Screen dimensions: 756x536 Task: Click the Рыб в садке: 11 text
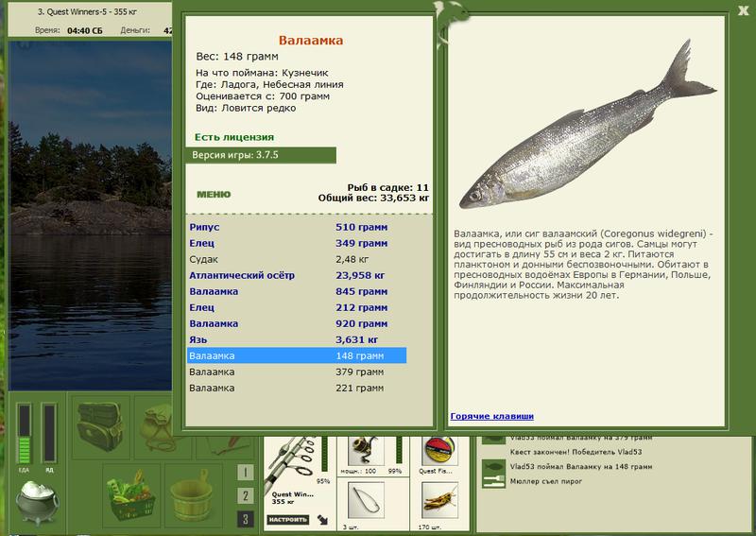pyautogui.click(x=387, y=187)
